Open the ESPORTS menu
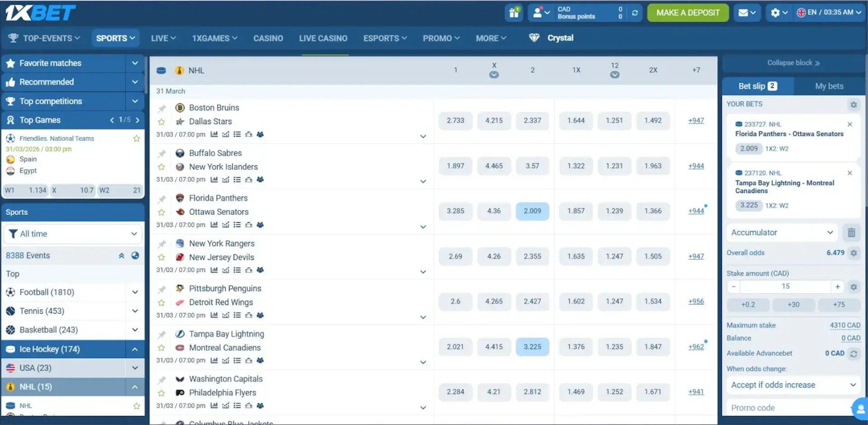This screenshot has height=425, width=868. click(x=385, y=38)
